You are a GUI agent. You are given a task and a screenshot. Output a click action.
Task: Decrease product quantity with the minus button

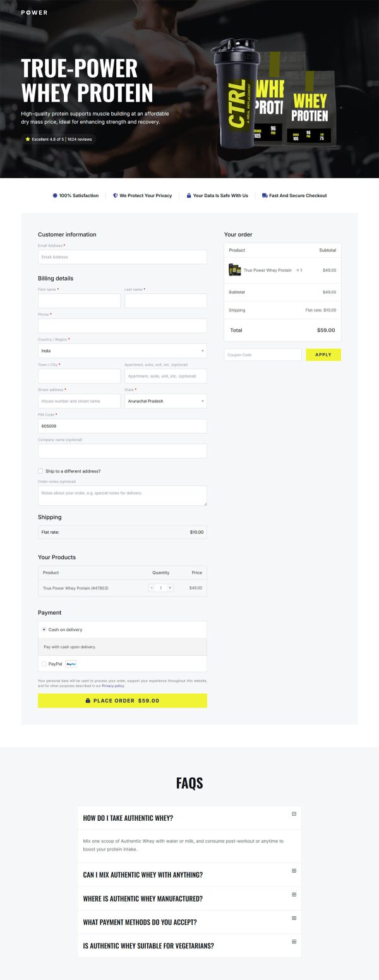tap(152, 588)
